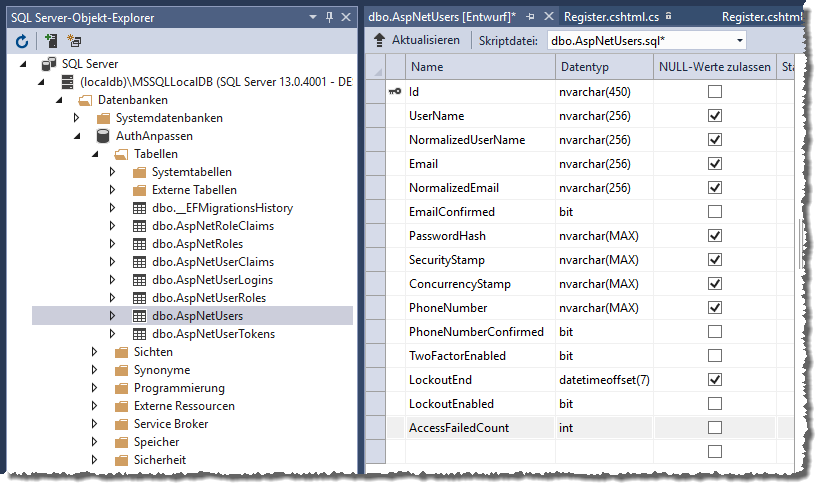Click the Systemdatenbanken folder icon
The image size is (823, 491).
point(103,118)
